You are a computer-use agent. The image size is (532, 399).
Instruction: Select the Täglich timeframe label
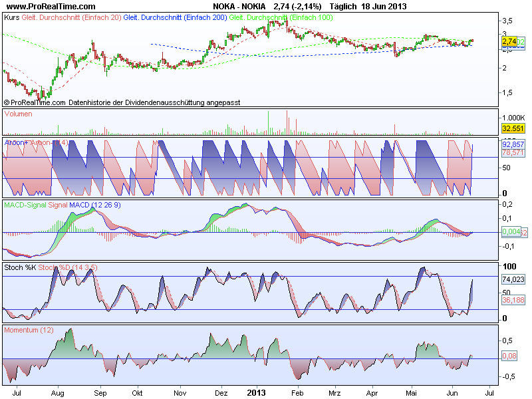click(343, 7)
